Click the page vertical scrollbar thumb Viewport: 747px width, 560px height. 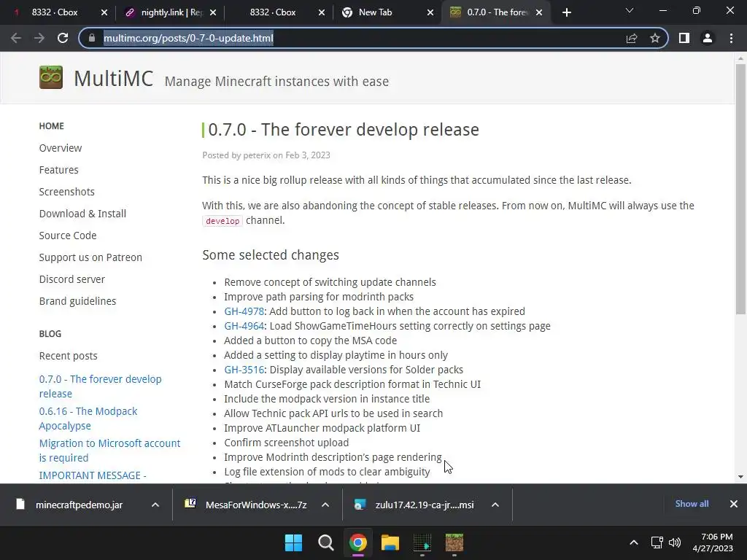[x=740, y=189]
